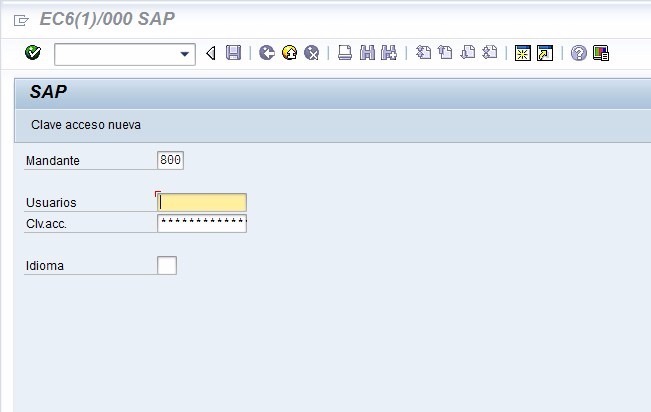Click the Previous Page icon
The width and height of the screenshot is (651, 412).
pyautogui.click(x=445, y=53)
